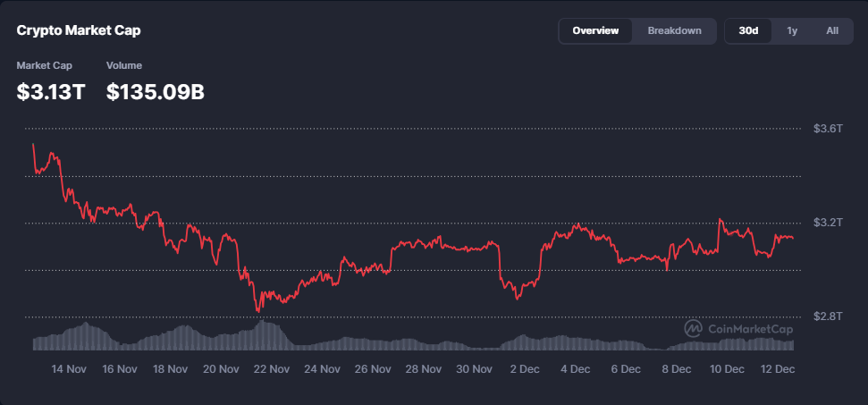868x405 pixels.
Task: Click the $3.6T y-axis label
Action: click(x=828, y=129)
